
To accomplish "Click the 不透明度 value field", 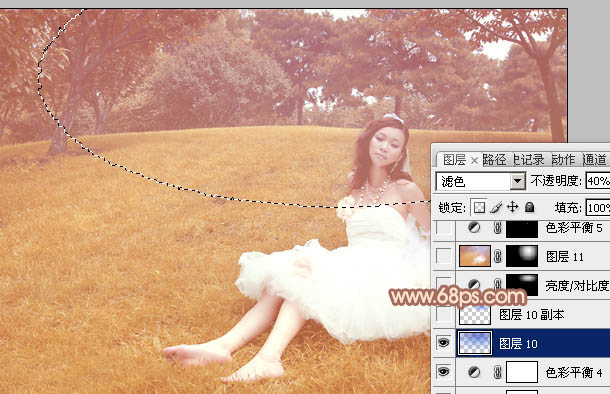I will pyautogui.click(x=598, y=181).
